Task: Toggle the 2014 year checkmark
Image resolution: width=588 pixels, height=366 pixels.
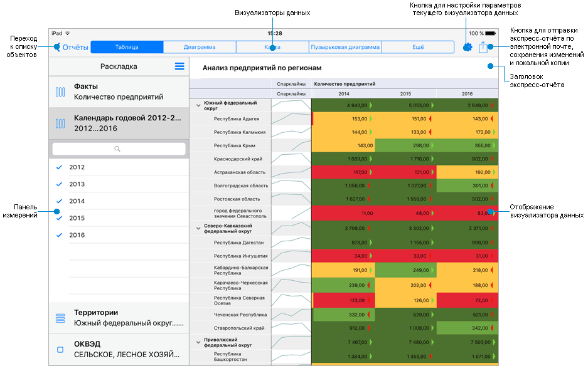Action: [60, 201]
